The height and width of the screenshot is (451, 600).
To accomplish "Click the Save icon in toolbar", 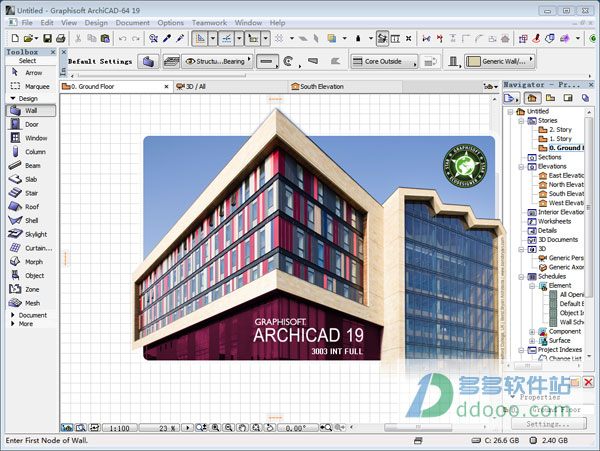I will pyautogui.click(x=47, y=38).
